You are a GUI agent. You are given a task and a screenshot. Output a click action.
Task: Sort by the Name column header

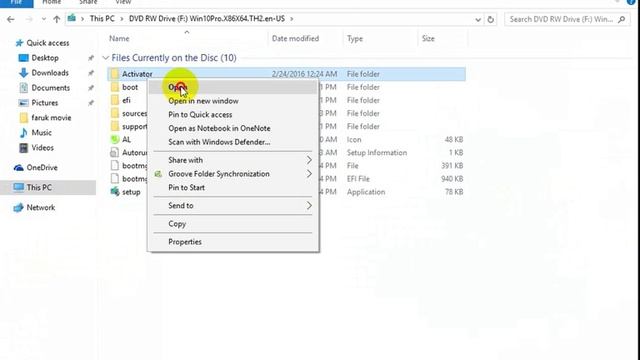point(119,38)
